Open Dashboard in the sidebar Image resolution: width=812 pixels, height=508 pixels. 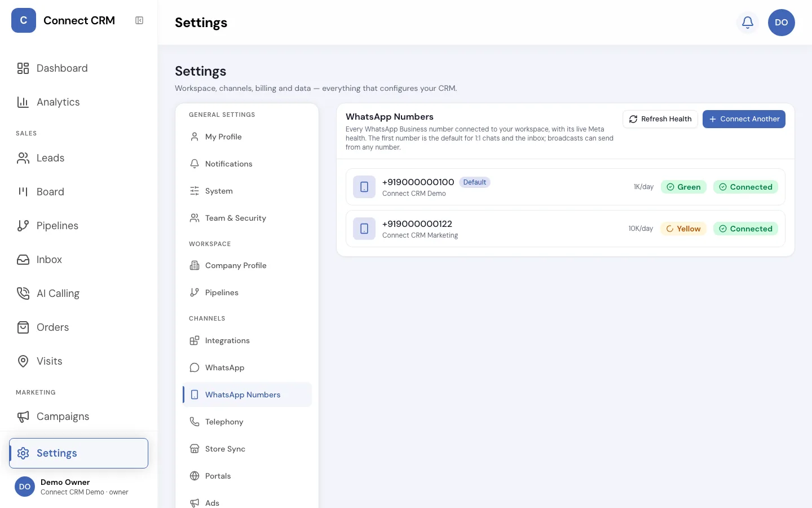tap(79, 68)
